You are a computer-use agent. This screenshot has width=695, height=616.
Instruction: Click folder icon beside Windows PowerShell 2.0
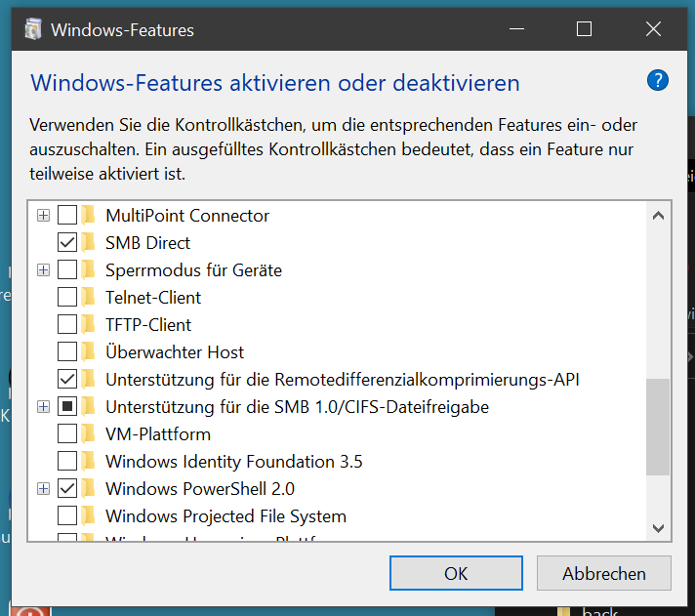pos(90,489)
